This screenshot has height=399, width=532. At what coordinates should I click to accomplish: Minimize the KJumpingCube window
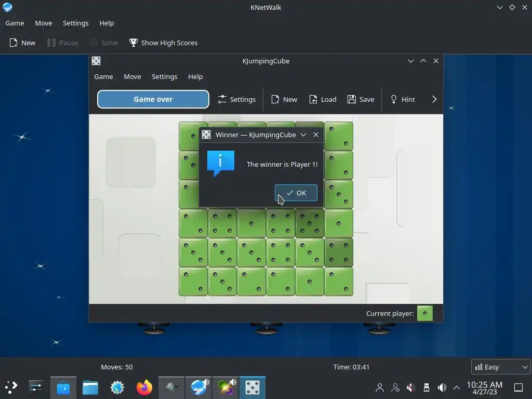411,61
